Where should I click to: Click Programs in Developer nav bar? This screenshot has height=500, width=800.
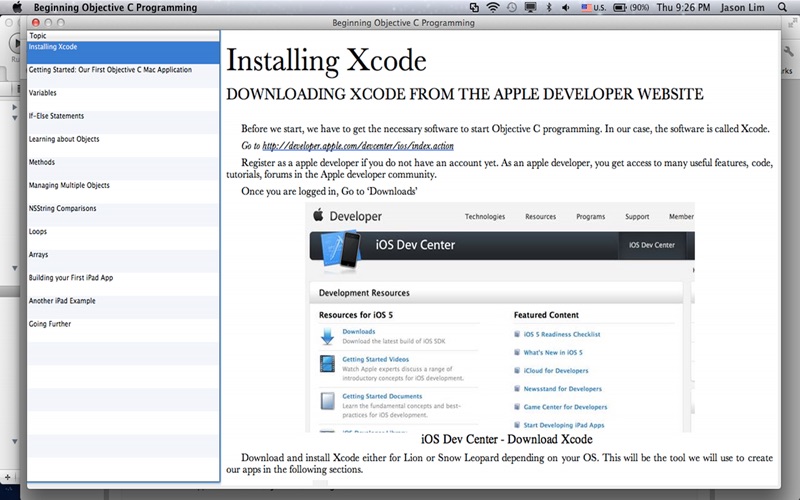point(590,216)
